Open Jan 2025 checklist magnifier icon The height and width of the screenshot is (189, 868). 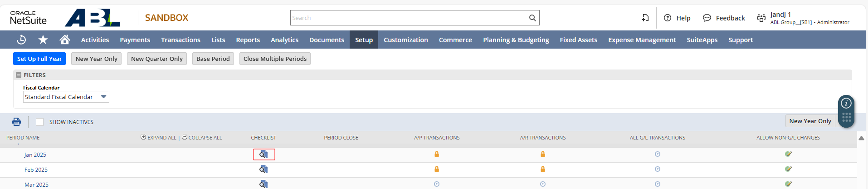tap(263, 154)
